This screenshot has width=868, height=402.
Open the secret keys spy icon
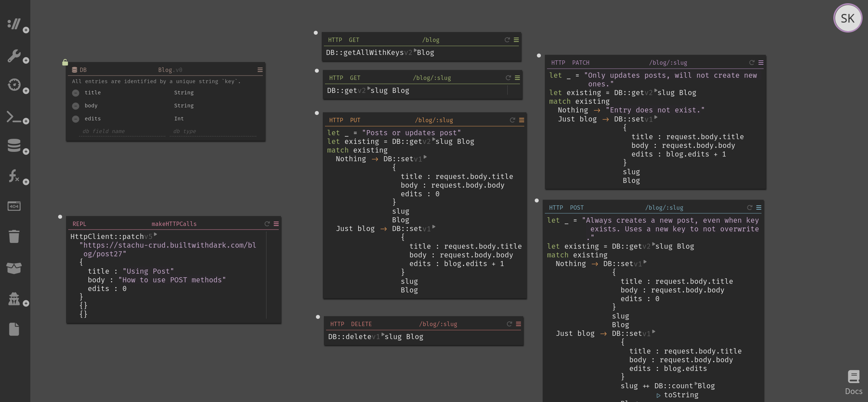[x=14, y=299]
